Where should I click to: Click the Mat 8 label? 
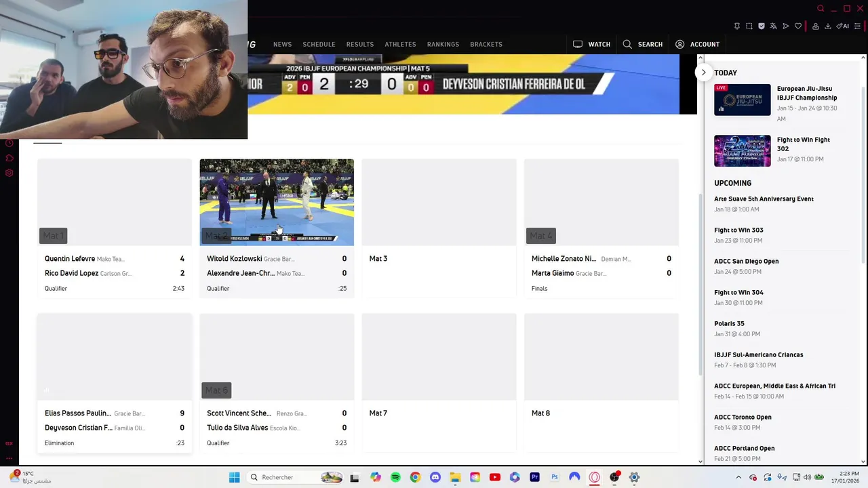coord(540,413)
